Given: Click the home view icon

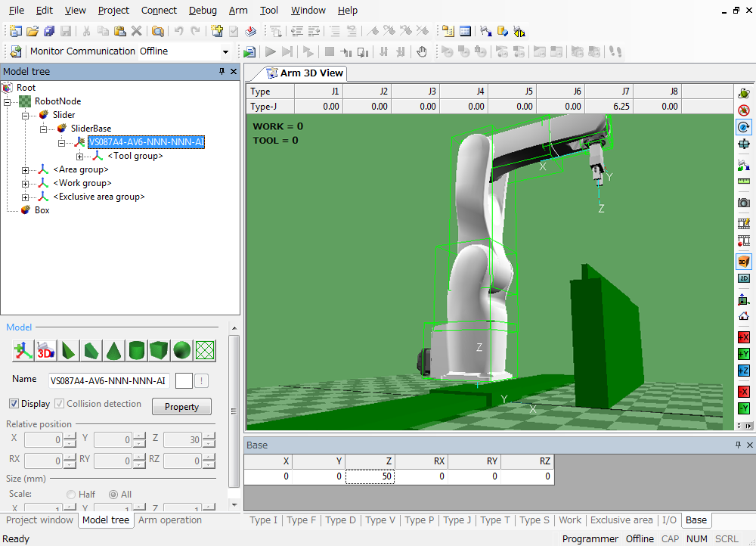Looking at the screenshot, I should (744, 317).
